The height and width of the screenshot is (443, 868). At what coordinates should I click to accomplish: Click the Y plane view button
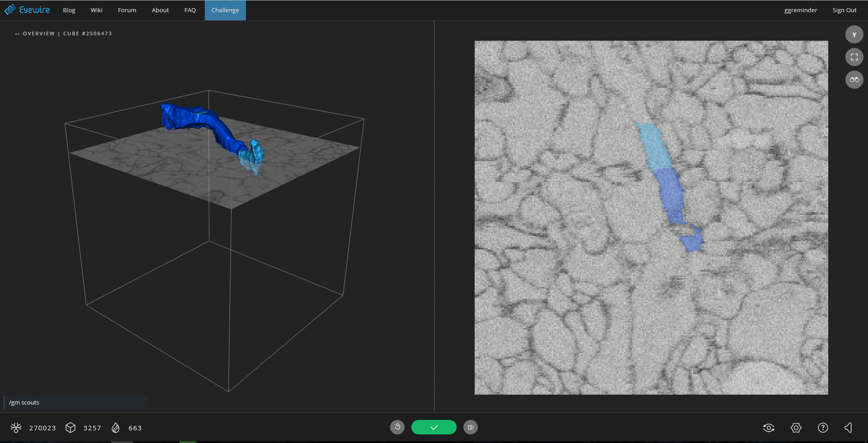tap(854, 34)
